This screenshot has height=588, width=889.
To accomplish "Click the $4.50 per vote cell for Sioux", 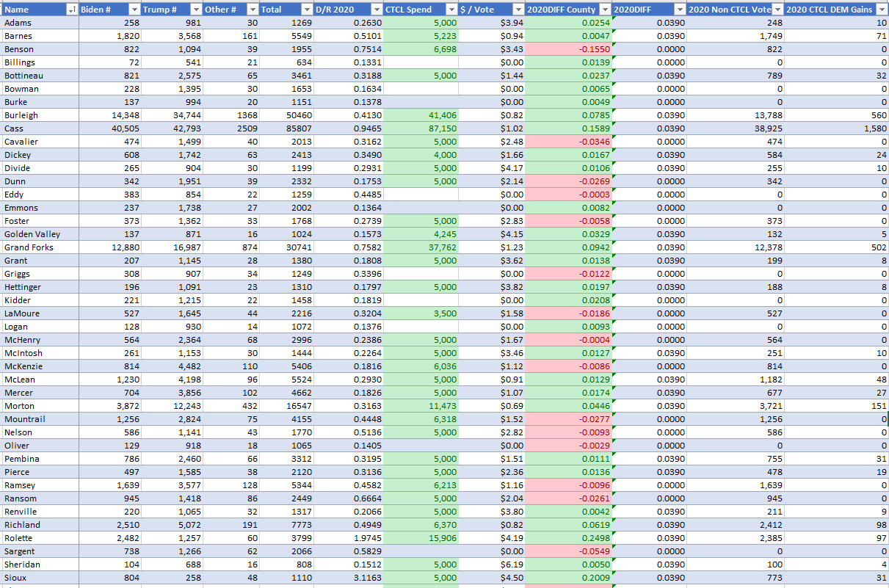I will coord(493,578).
